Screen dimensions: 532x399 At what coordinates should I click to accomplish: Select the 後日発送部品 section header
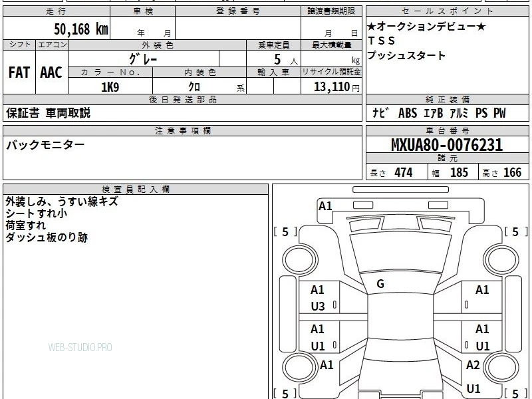[182, 99]
